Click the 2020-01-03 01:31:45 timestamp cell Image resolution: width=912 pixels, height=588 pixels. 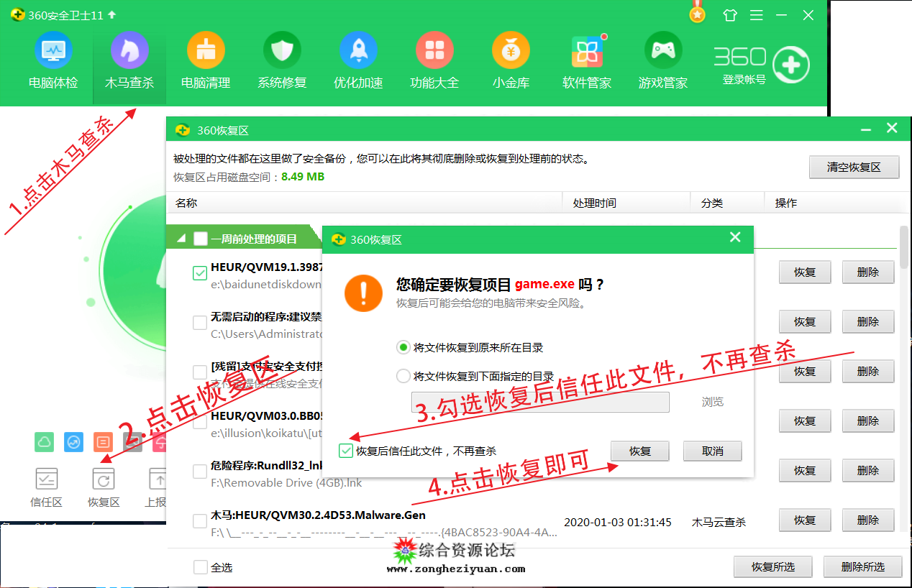pyautogui.click(x=618, y=523)
